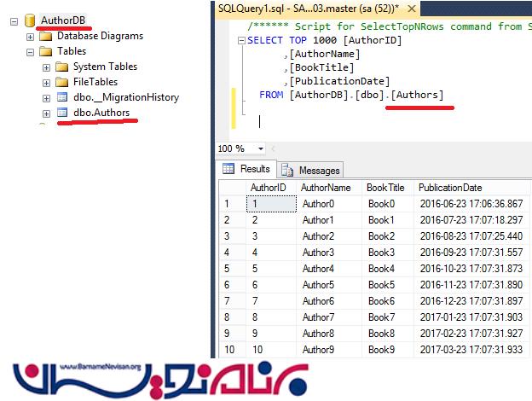Collapse the SELECT statement outline region
This screenshot has width=532, height=401.
(241, 41)
